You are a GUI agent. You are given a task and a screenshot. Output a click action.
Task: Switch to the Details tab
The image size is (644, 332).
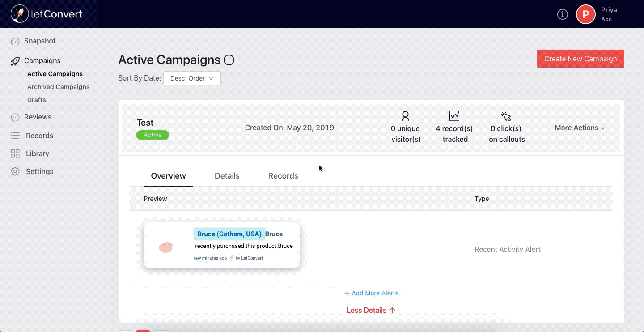coord(227,176)
